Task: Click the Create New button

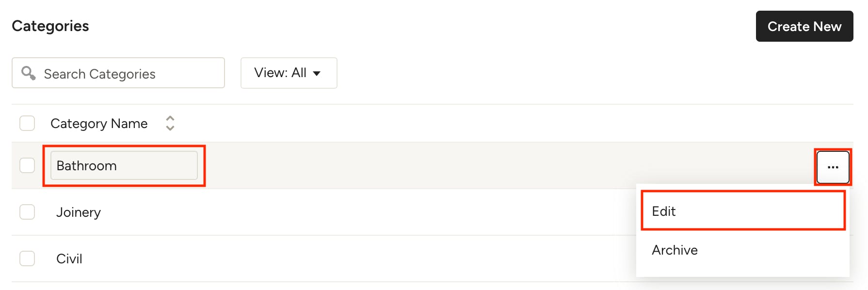Action: pyautogui.click(x=804, y=26)
